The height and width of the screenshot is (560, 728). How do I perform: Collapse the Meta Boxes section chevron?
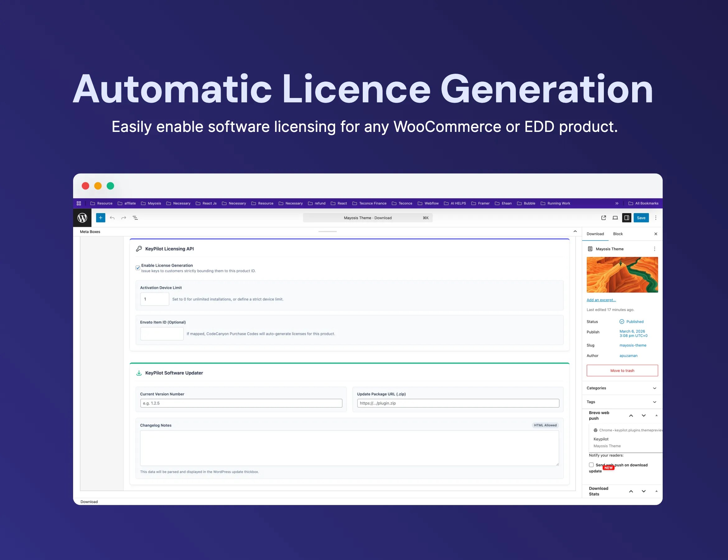pyautogui.click(x=575, y=231)
